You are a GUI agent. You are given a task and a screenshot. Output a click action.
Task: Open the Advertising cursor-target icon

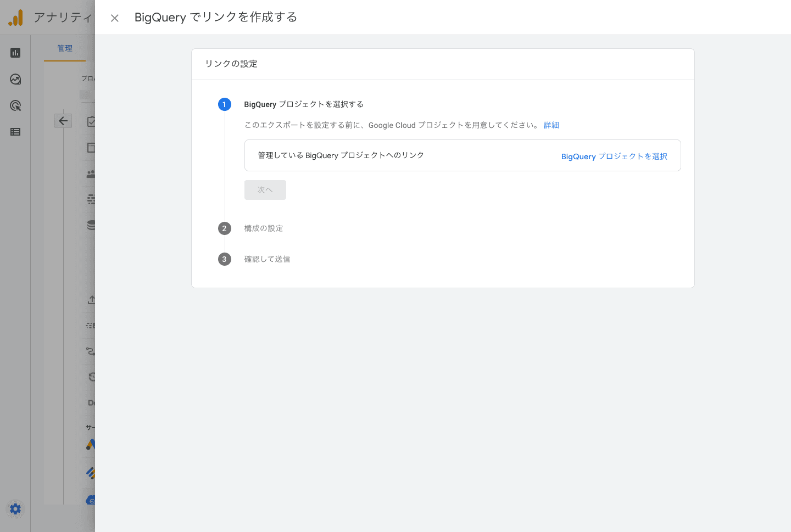coord(15,105)
